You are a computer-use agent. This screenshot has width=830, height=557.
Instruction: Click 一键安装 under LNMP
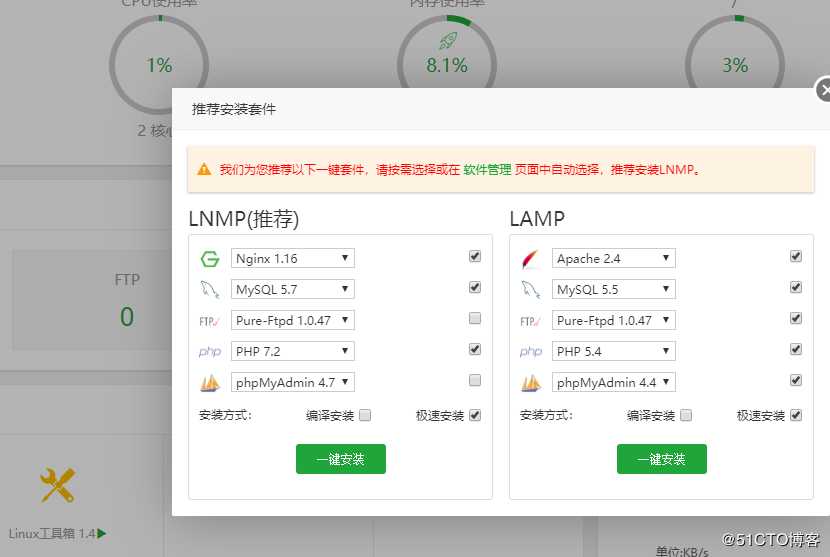pyautogui.click(x=341, y=459)
